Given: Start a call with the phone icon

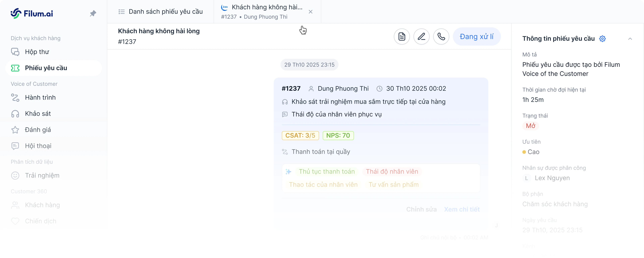Looking at the screenshot, I should pos(441,37).
